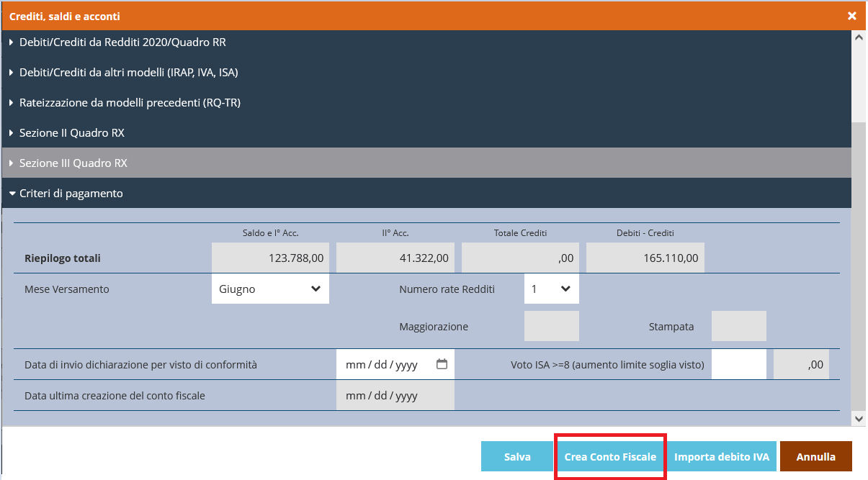Image resolution: width=868 pixels, height=480 pixels.
Task: Cancel with the Annulla button
Action: [815, 457]
